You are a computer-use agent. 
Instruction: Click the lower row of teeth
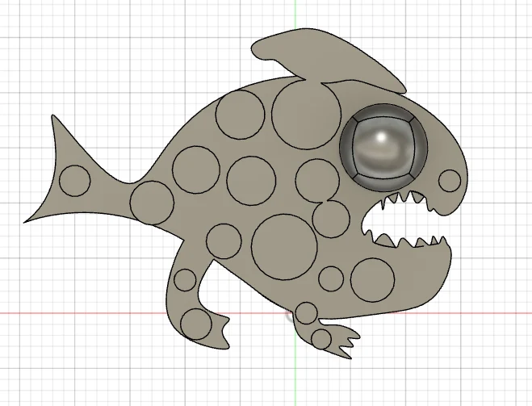[x=407, y=241]
